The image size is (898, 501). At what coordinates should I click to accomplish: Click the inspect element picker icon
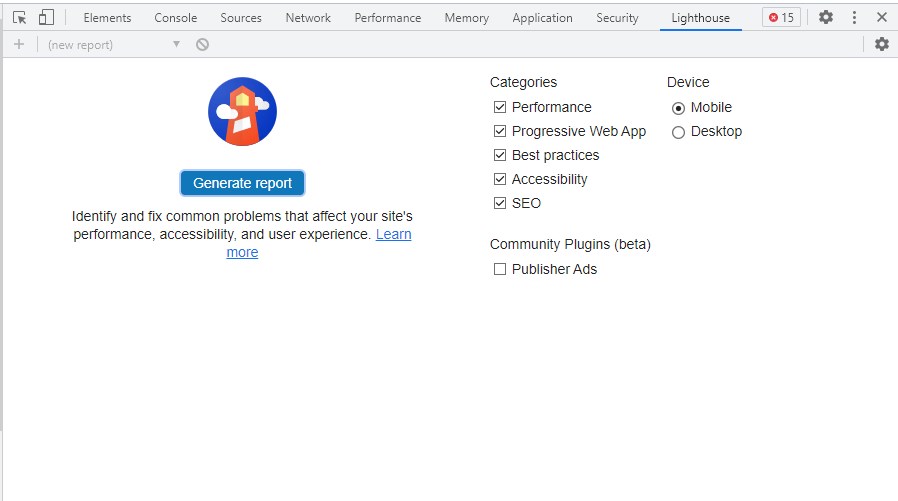pos(19,17)
